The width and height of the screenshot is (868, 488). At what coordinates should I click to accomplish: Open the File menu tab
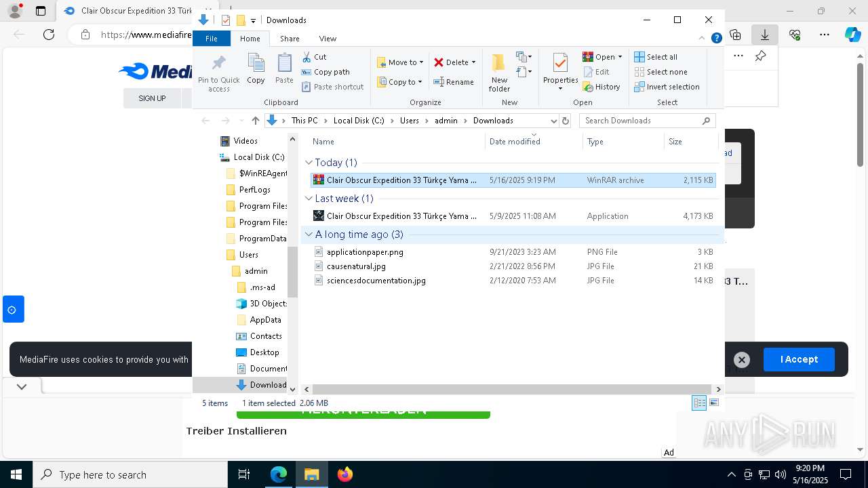[x=212, y=39]
